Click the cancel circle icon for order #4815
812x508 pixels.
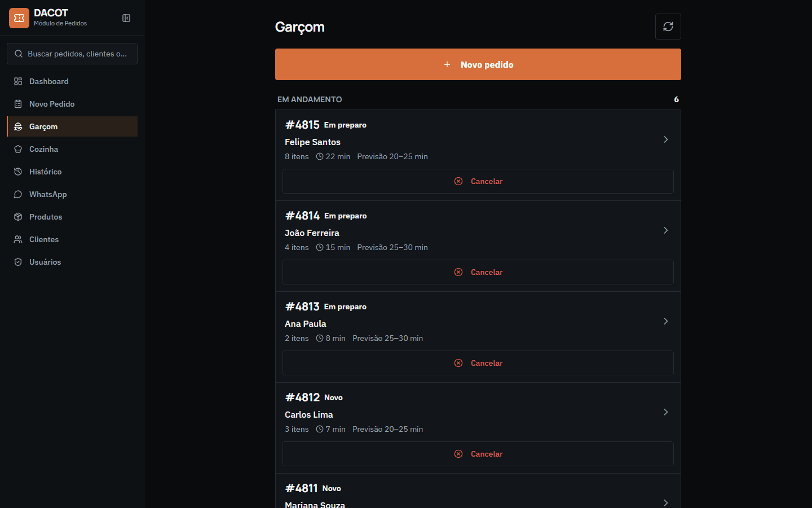pyautogui.click(x=458, y=181)
